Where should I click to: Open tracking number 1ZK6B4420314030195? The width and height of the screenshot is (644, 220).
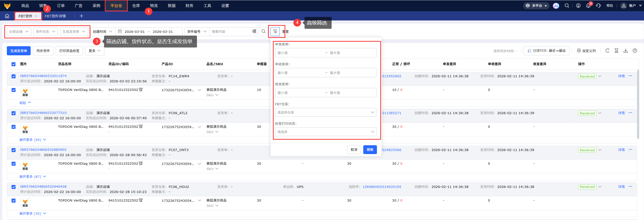tap(382, 187)
